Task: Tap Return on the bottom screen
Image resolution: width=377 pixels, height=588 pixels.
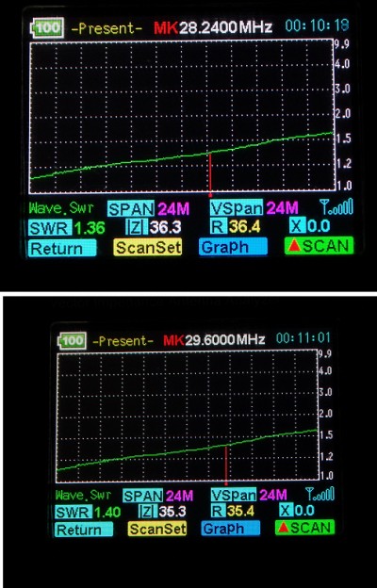Action: [x=84, y=530]
